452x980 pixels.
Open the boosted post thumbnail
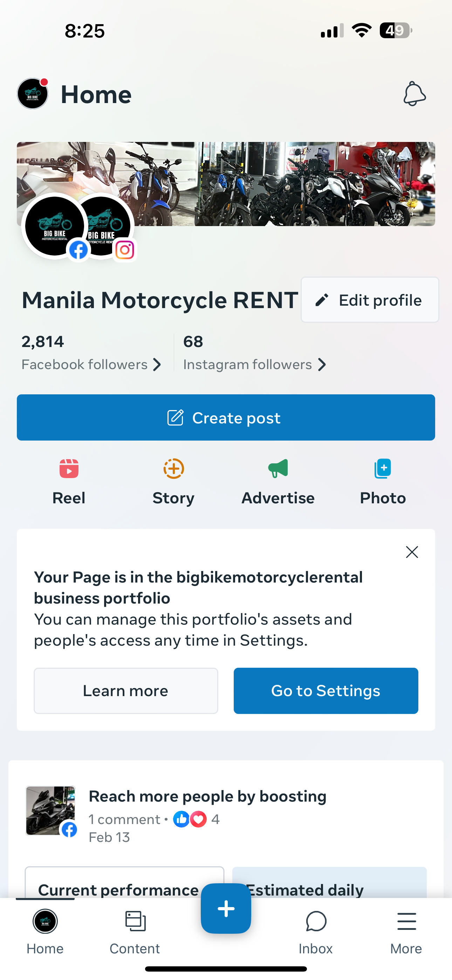point(50,811)
